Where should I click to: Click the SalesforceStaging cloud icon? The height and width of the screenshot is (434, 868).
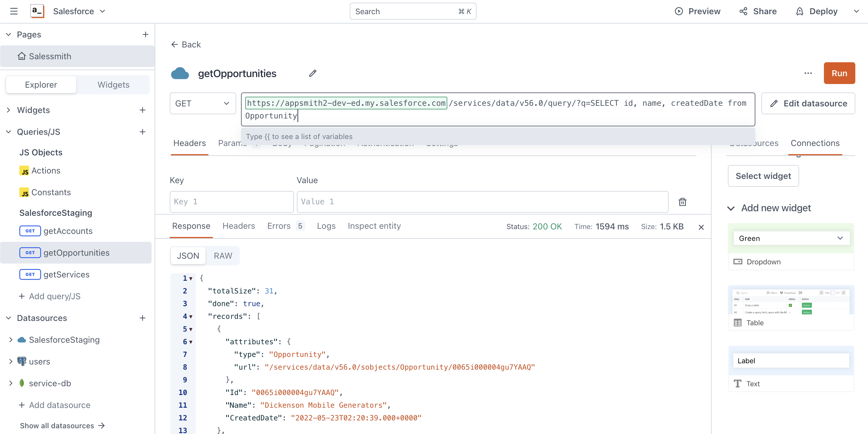point(21,340)
